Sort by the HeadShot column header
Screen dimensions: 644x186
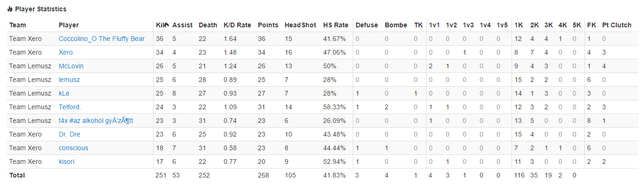301,25
